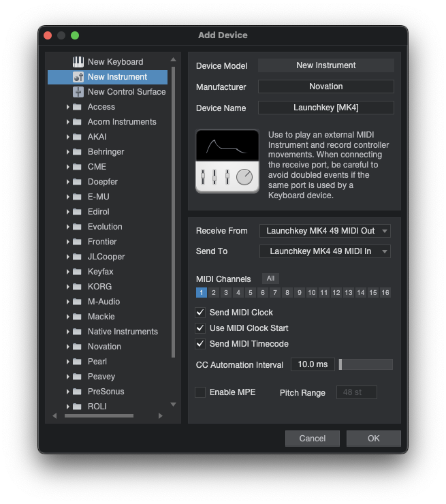Expand the Native Instruments folder arrow
Viewport: 446px width, 504px height.
point(68,332)
